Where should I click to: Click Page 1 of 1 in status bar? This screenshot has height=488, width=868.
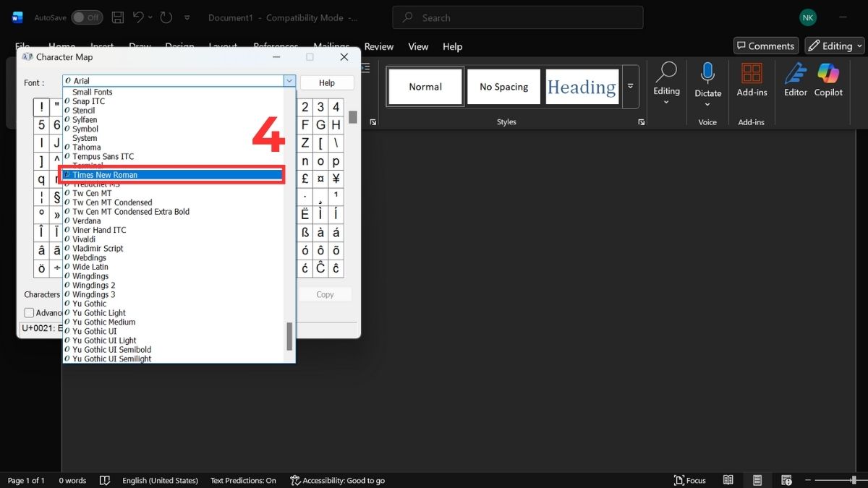(26, 480)
